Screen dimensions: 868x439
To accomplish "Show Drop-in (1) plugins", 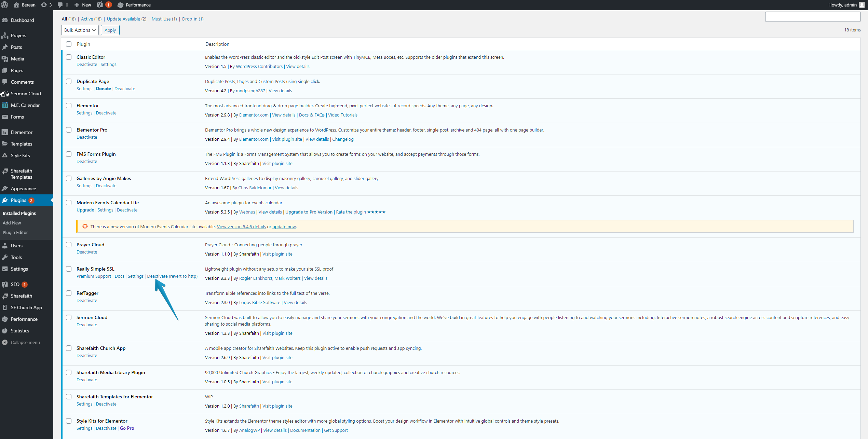I will point(193,19).
